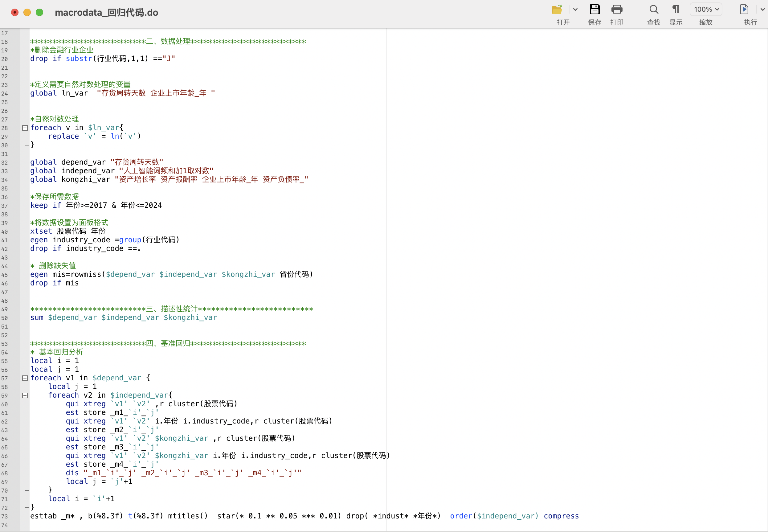Screen dimensions: 768x532
Task: Click the file title macrodata_回归代码.do
Action: tap(106, 13)
